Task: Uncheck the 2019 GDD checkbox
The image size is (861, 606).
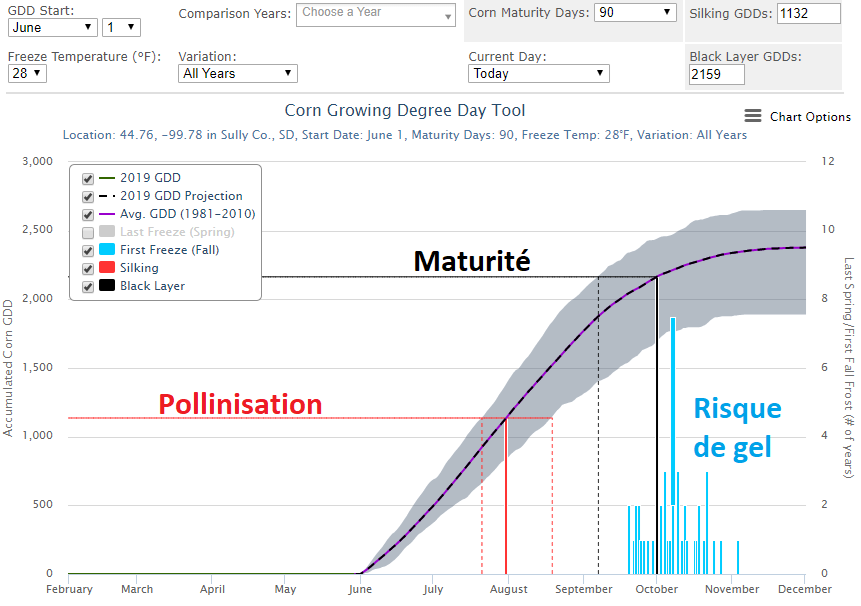Action: tap(88, 179)
